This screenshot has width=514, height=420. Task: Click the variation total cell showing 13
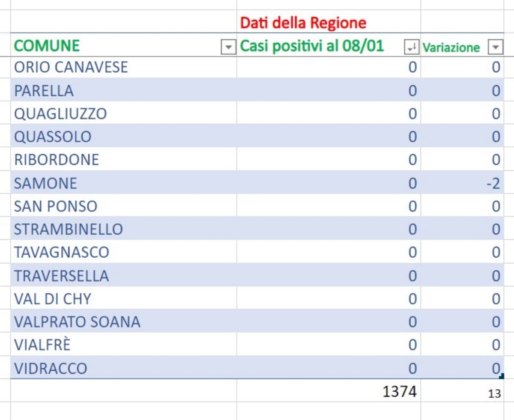pos(494,393)
